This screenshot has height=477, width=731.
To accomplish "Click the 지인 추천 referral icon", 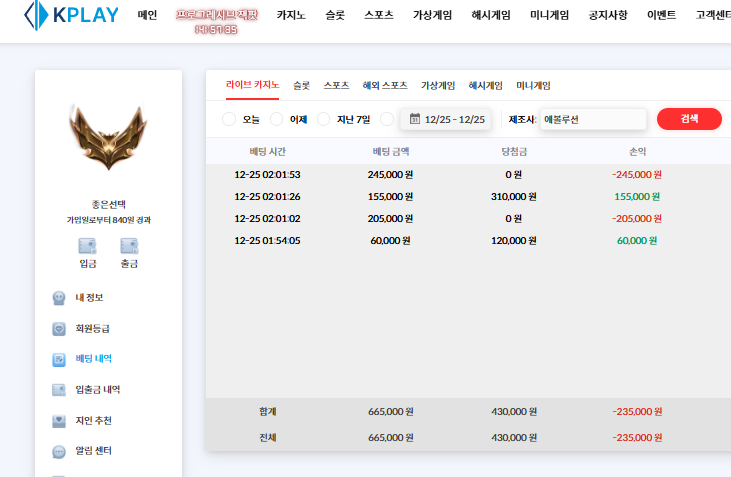I will coord(59,421).
